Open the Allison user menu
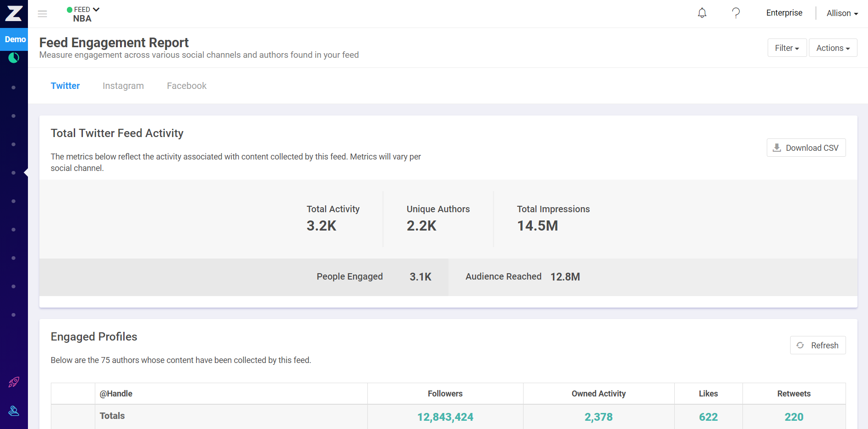 842,13
